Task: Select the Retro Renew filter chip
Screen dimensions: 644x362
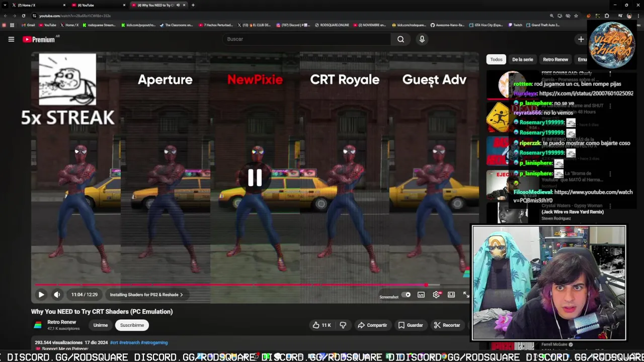Action: click(555, 59)
